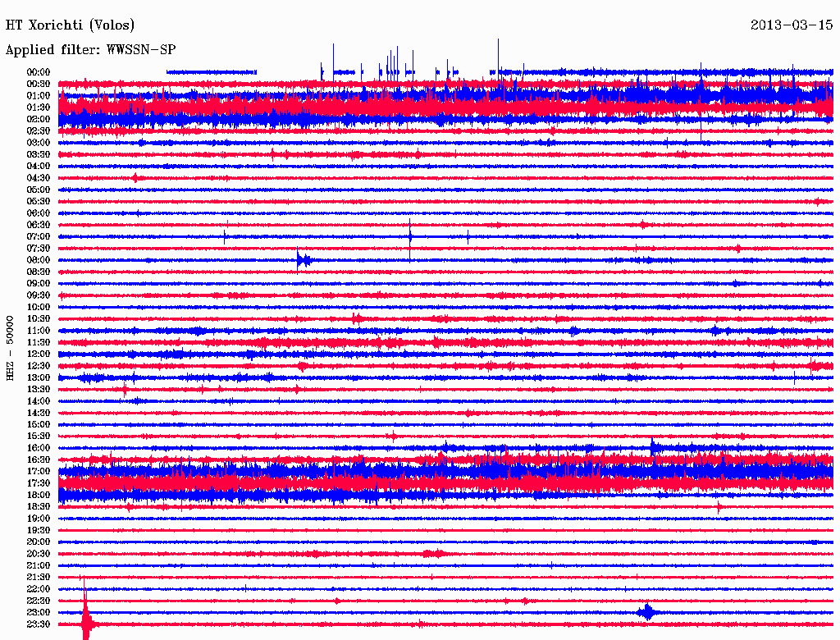Select the 17:30 time label
Screen dimensions: 840x640
click(39, 483)
